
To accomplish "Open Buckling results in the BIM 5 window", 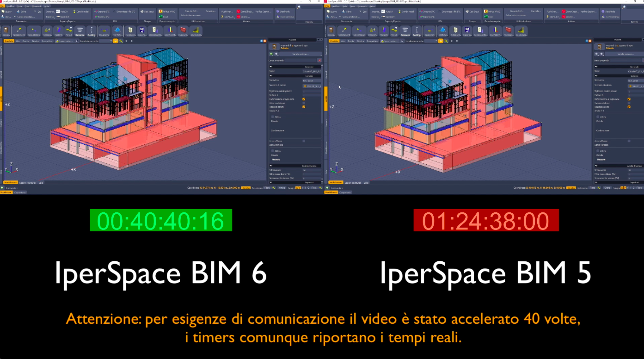I will [417, 31].
